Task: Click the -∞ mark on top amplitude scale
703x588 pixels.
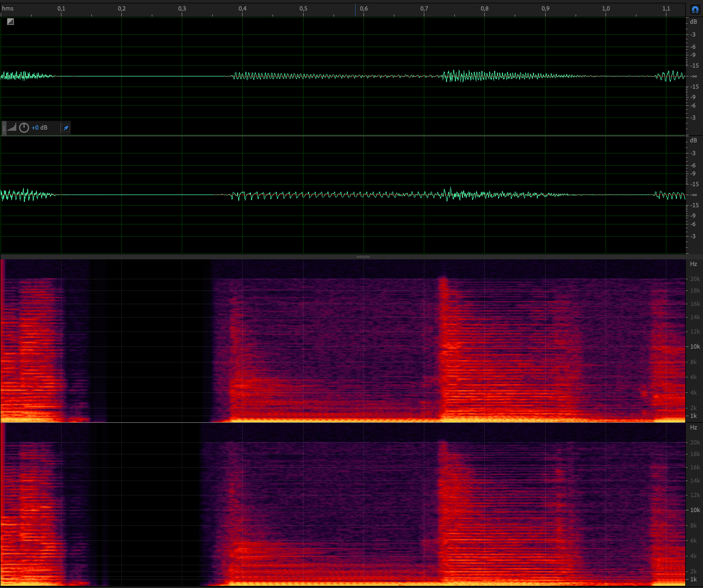Action: [694, 76]
